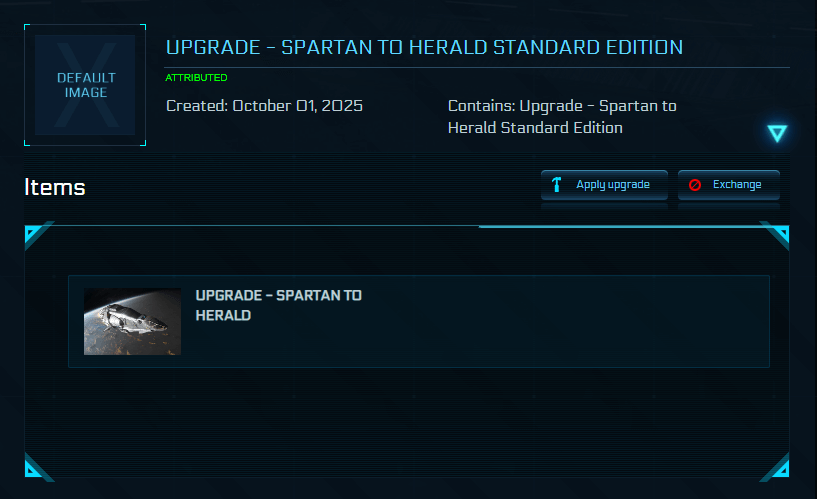Click the red prohibited icon on Exchange
817x499 pixels.
tap(695, 185)
